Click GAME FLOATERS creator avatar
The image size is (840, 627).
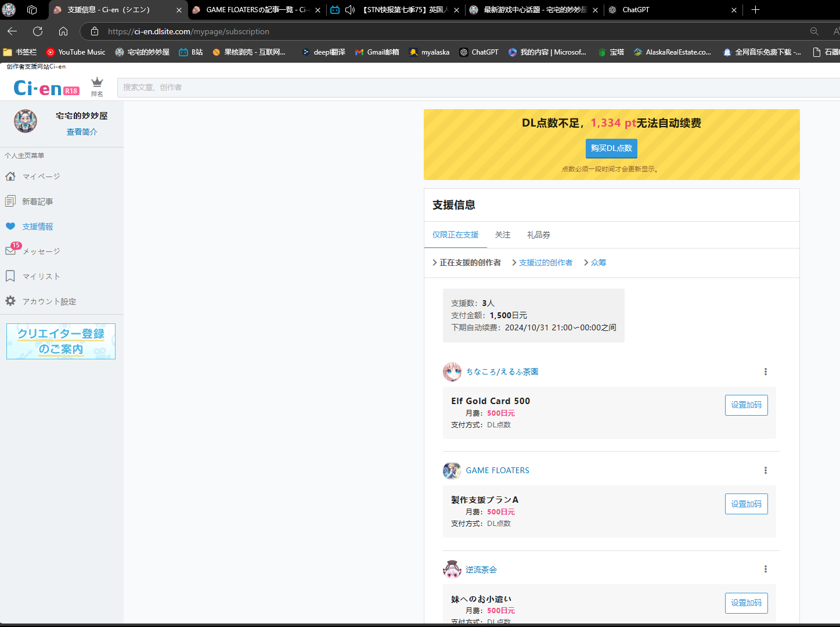pos(452,470)
